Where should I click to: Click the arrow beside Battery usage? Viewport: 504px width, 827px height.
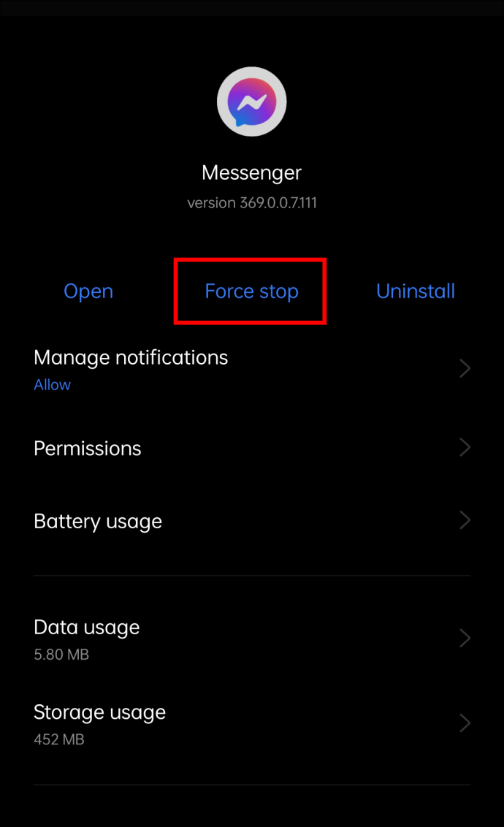[465, 520]
